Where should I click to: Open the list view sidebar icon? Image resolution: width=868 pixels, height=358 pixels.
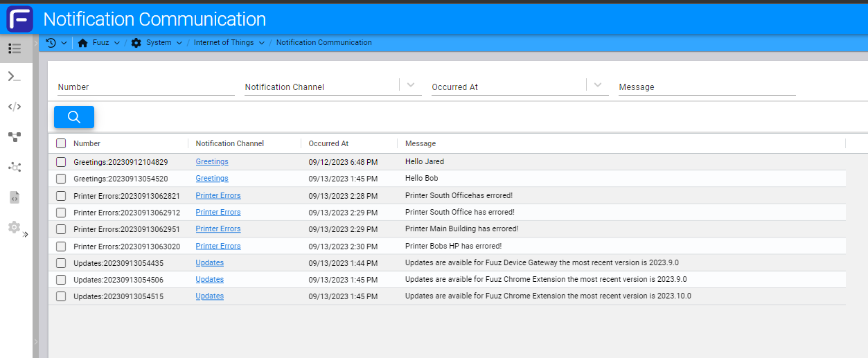coord(15,48)
